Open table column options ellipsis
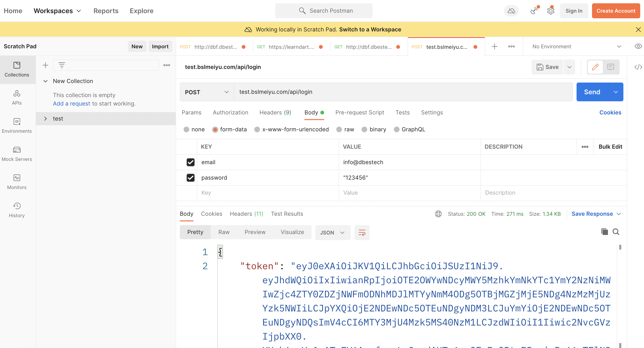Image resolution: width=644 pixels, height=348 pixels. (585, 147)
